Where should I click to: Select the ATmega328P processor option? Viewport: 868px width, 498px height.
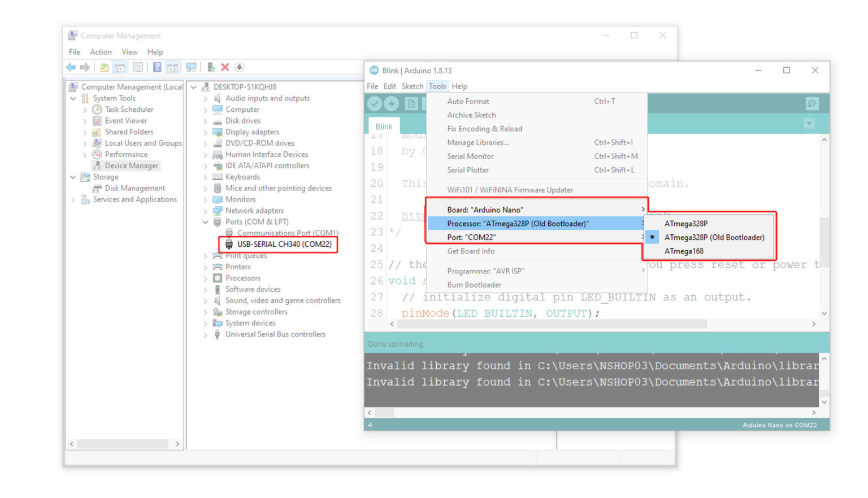[685, 224]
